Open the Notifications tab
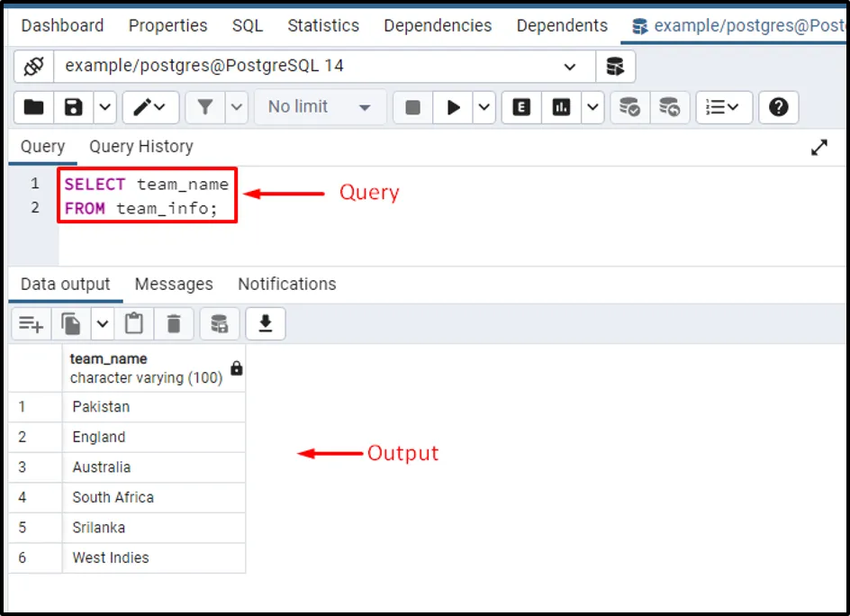This screenshot has height=616, width=850. (x=286, y=285)
